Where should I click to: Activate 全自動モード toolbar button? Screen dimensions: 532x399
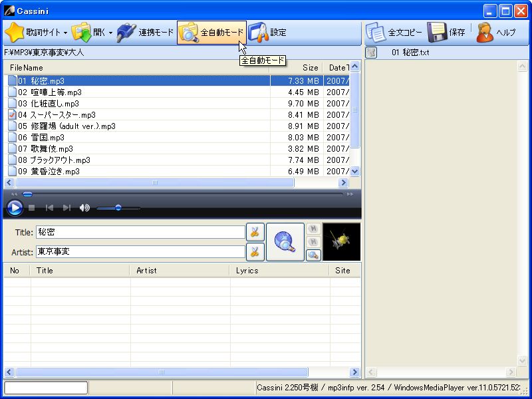tap(211, 33)
